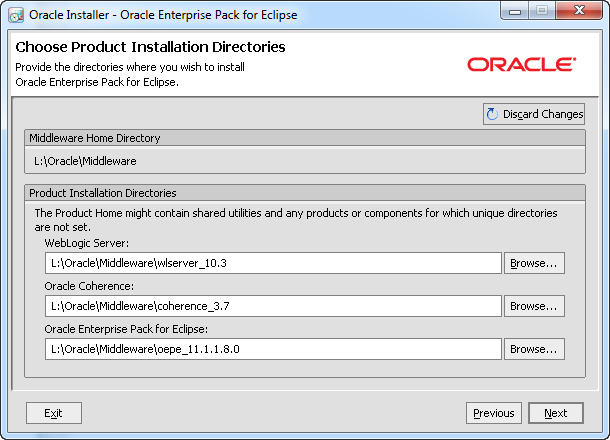The width and height of the screenshot is (610, 440).
Task: Click the "Oracle Coherence:" label
Action: point(89,286)
